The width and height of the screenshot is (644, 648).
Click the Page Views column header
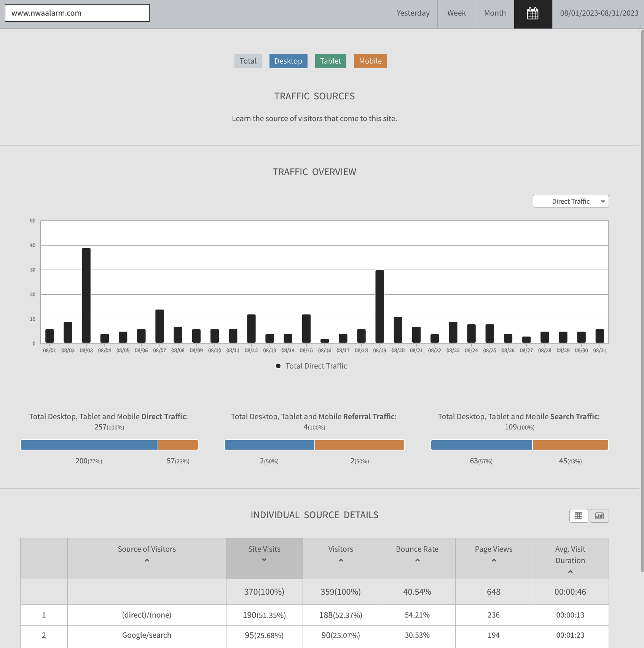pyautogui.click(x=494, y=559)
